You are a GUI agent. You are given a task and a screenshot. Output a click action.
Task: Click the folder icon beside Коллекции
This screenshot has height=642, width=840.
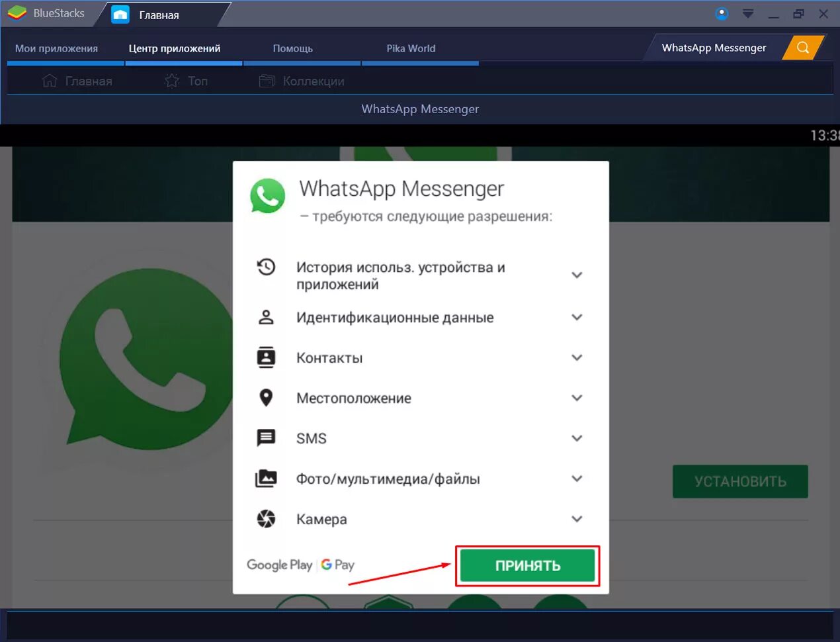click(x=267, y=81)
